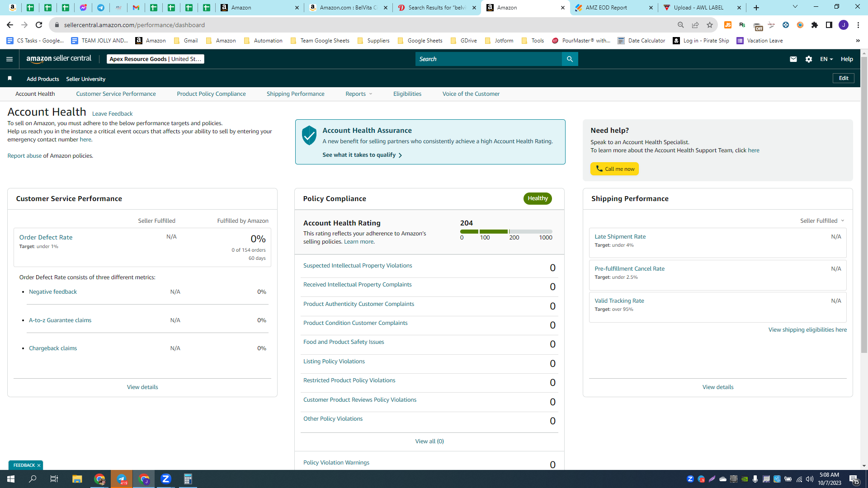Open File Explorer from taskbar

click(x=77, y=479)
